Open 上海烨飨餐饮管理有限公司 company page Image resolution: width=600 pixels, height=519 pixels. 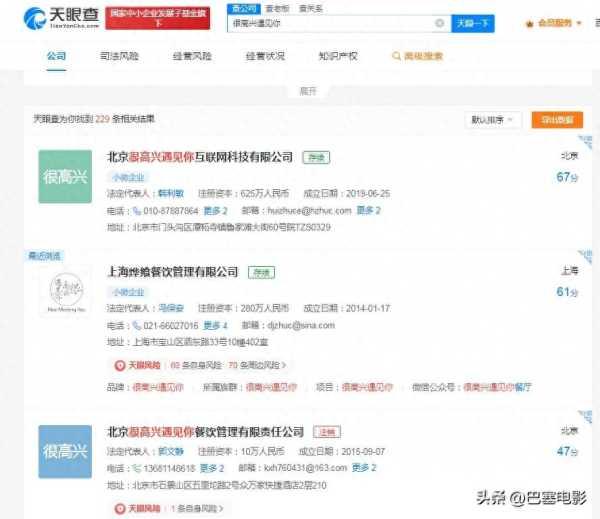pyautogui.click(x=173, y=272)
